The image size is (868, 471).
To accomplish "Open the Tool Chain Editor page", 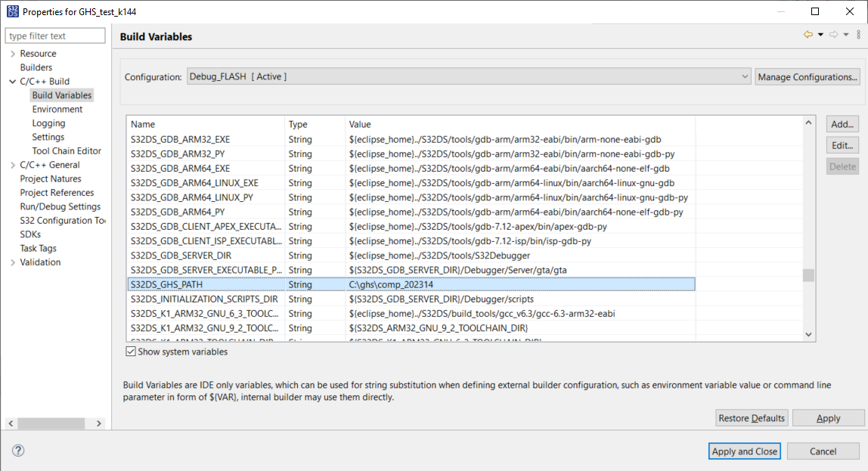I will [x=67, y=150].
